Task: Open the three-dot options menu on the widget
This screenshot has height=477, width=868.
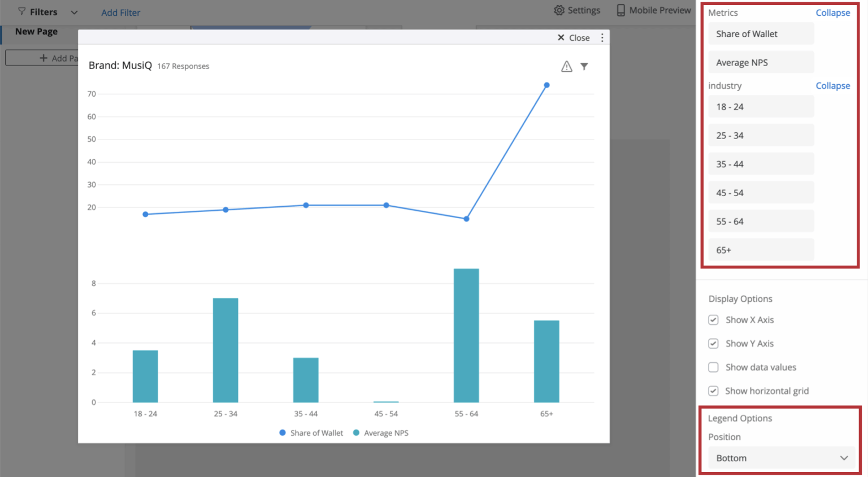Action: click(602, 37)
